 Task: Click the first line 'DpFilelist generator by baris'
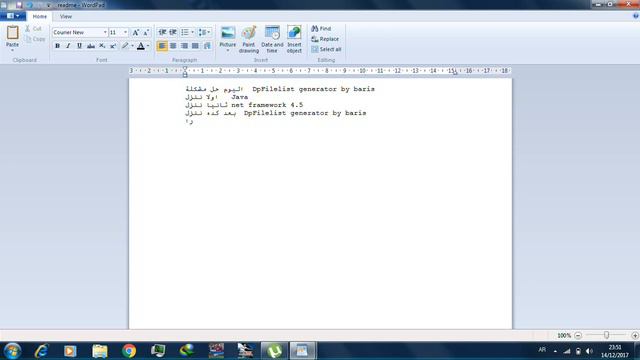pyautogui.click(x=313, y=89)
